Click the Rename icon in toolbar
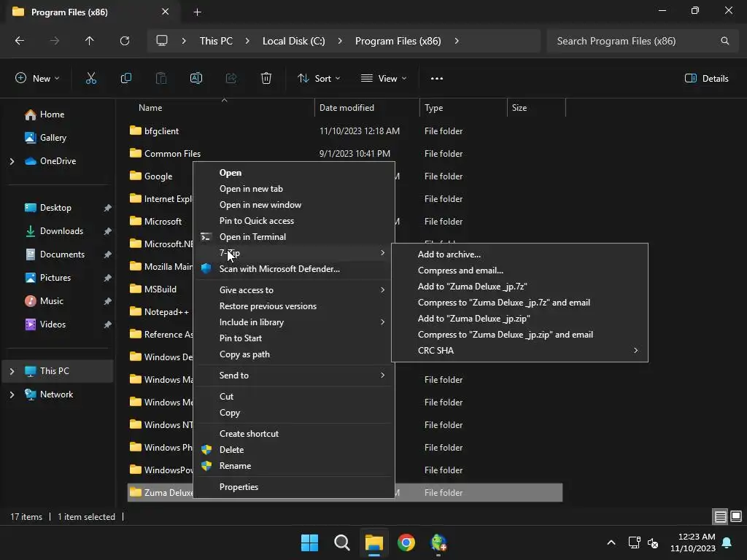The image size is (747, 560). (196, 79)
